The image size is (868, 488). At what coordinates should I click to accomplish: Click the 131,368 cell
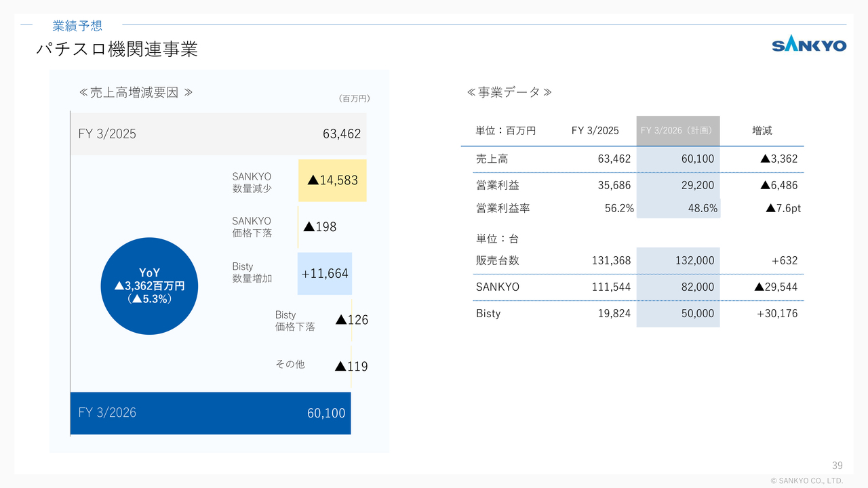pos(611,260)
